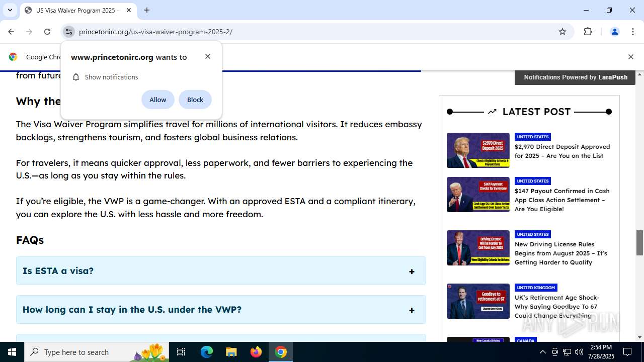Open the network tray icon
The image size is (644, 362).
click(x=567, y=352)
